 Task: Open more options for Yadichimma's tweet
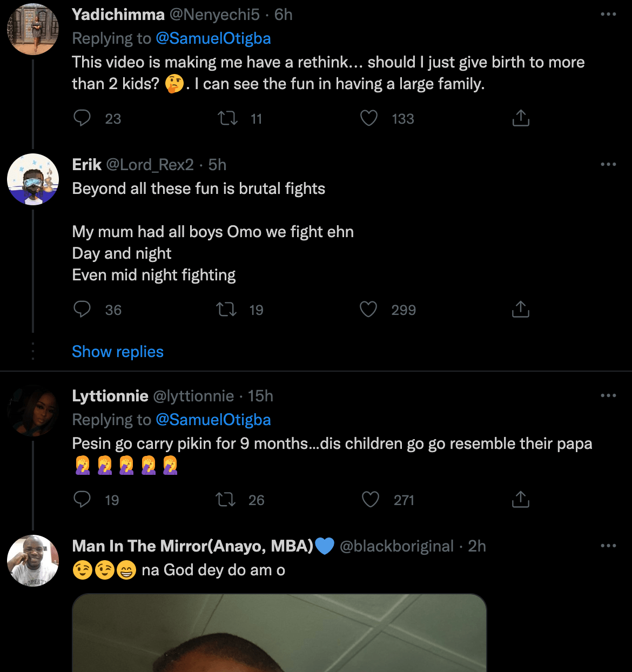608,15
